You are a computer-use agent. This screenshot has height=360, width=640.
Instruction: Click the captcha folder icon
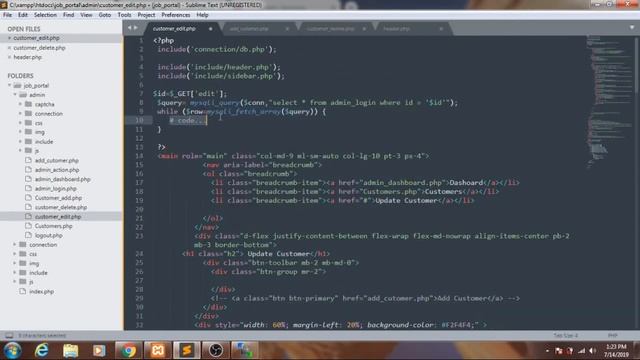pyautogui.click(x=29, y=104)
